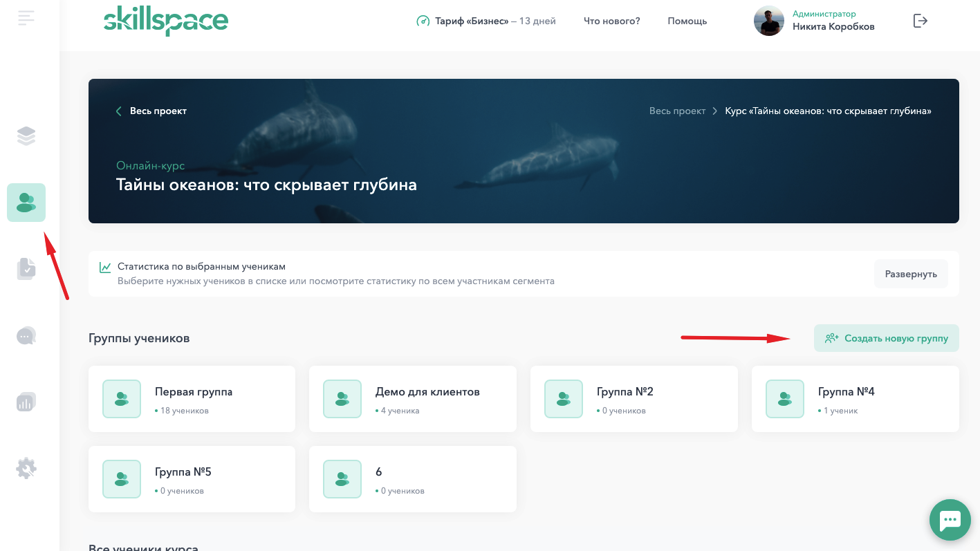The height and width of the screenshot is (551, 980).
Task: Go back via the Весь проект chevron link
Action: (x=151, y=111)
